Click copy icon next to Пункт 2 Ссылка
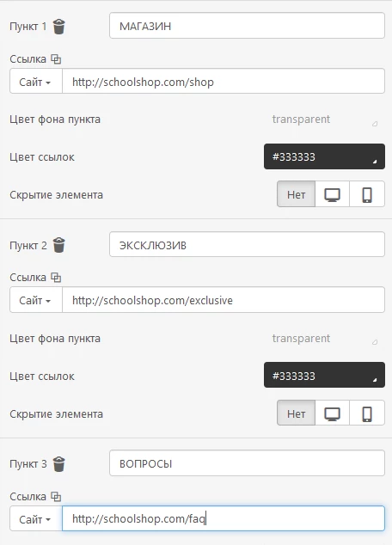 coord(56,278)
